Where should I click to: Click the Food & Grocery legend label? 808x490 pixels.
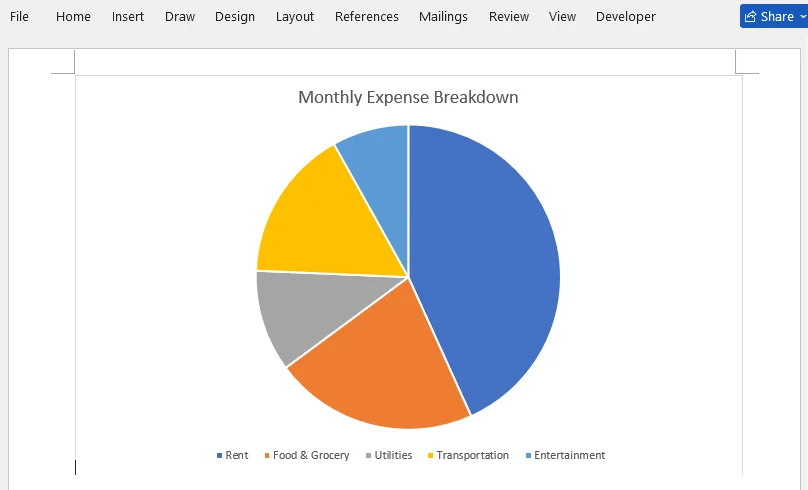pos(311,455)
